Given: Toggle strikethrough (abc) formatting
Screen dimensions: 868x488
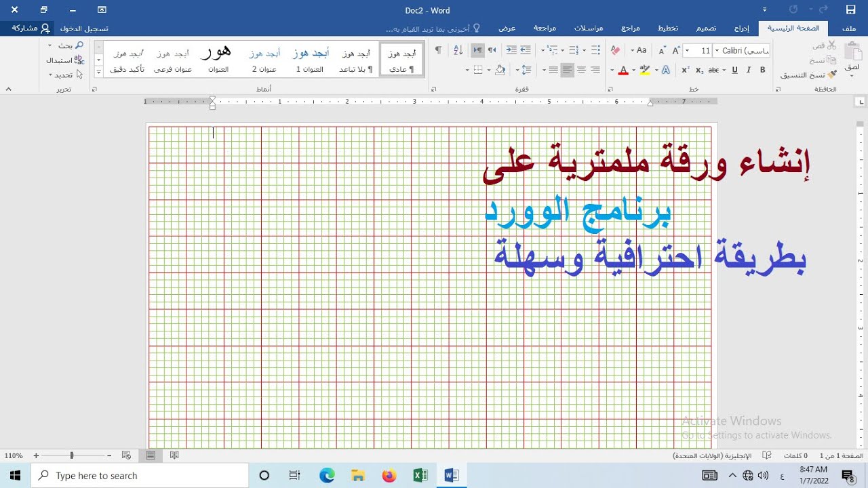Looking at the screenshot, I should tap(713, 70).
